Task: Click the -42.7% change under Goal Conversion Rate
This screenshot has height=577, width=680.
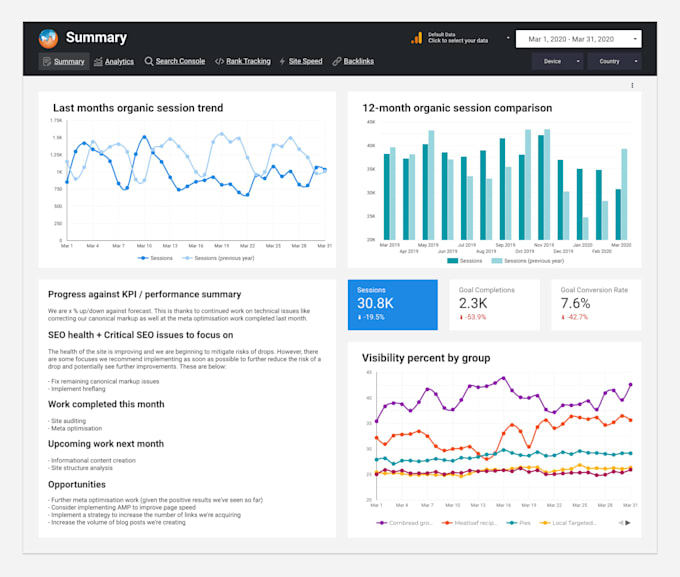Action: [x=575, y=317]
